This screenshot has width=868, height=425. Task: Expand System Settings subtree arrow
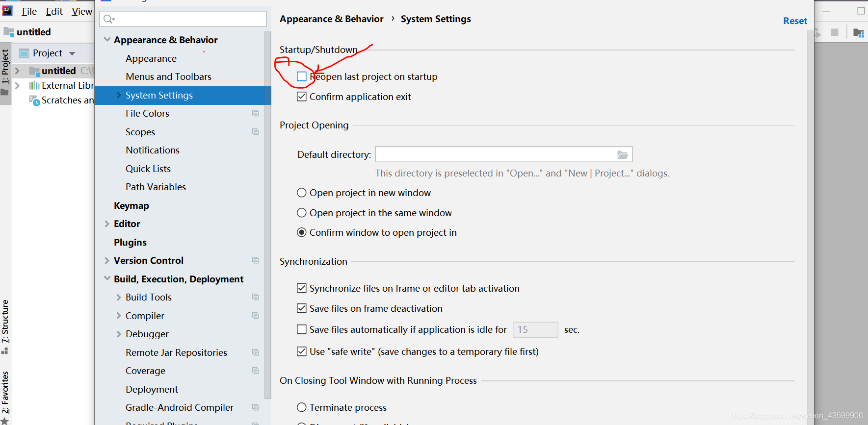pyautogui.click(x=119, y=95)
